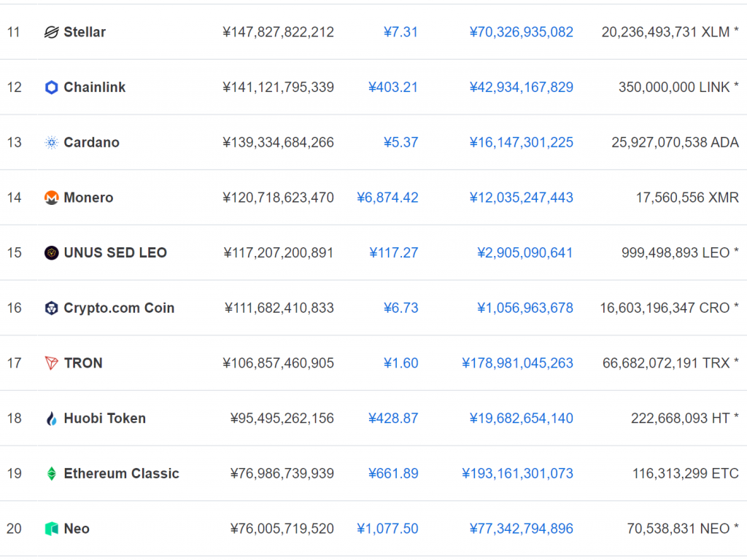Click Huobi Token price ¥428.87
Viewport: 747px width, 560px height.
tap(393, 419)
